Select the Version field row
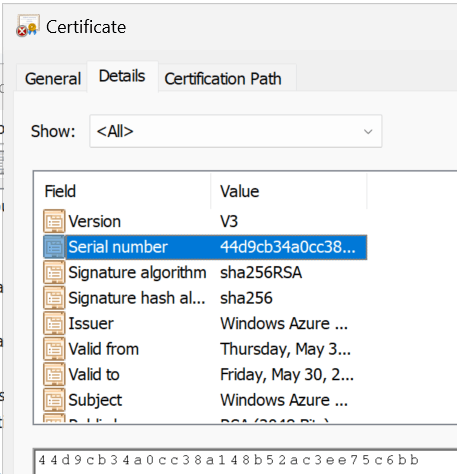This screenshot has width=457, height=474. pyautogui.click(x=205, y=221)
